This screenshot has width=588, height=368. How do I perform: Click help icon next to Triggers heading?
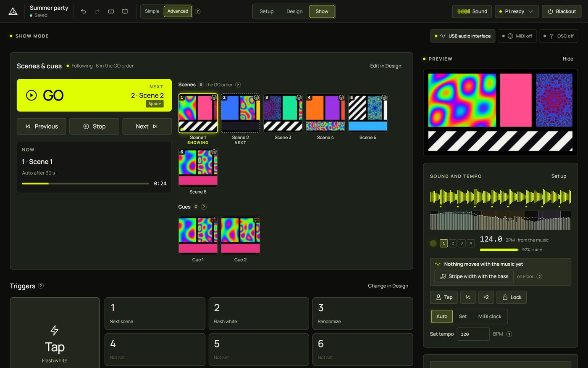[x=41, y=286]
